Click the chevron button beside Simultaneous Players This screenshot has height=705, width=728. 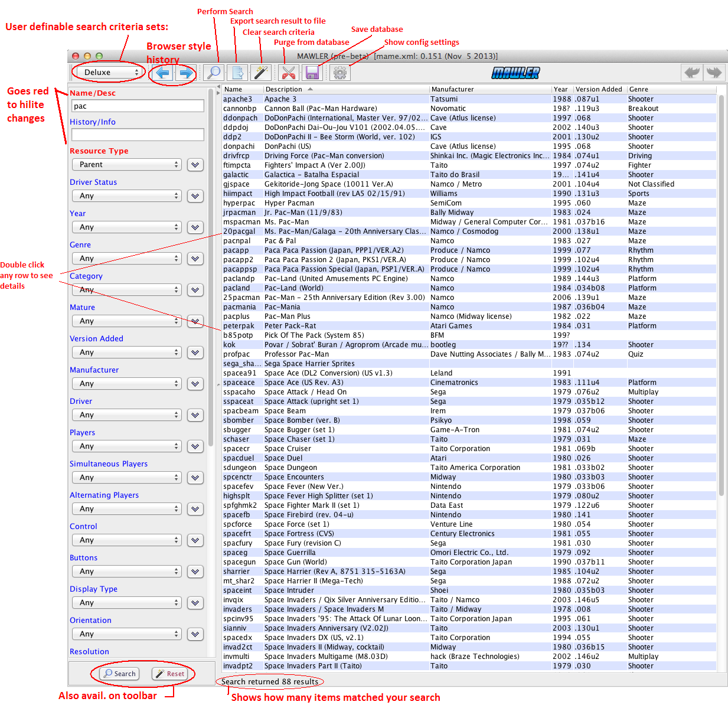coord(195,478)
